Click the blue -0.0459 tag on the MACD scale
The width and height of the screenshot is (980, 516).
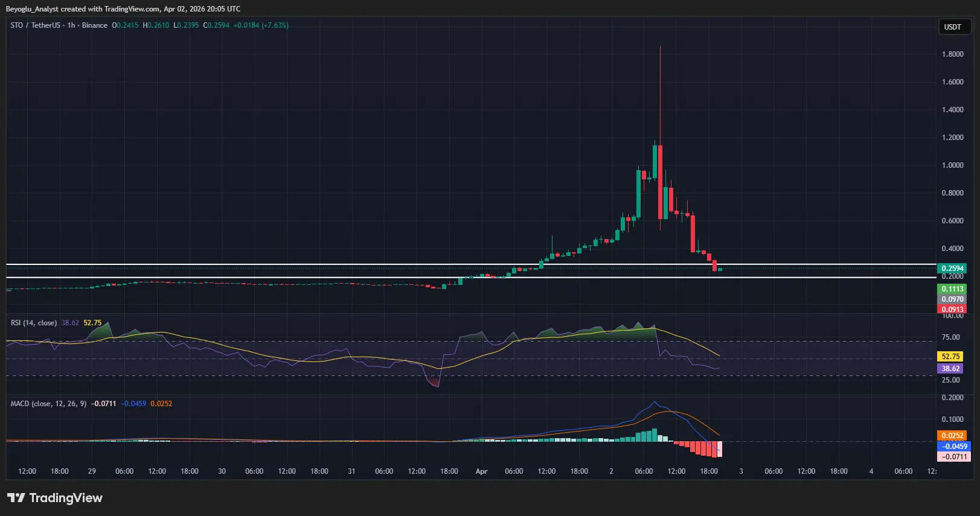[953, 447]
